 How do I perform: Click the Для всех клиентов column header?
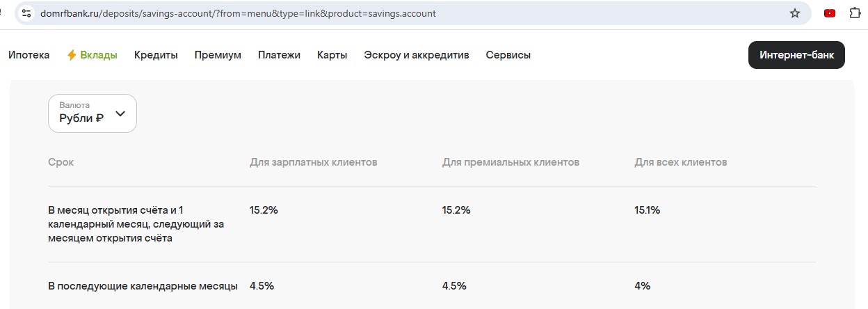680,162
